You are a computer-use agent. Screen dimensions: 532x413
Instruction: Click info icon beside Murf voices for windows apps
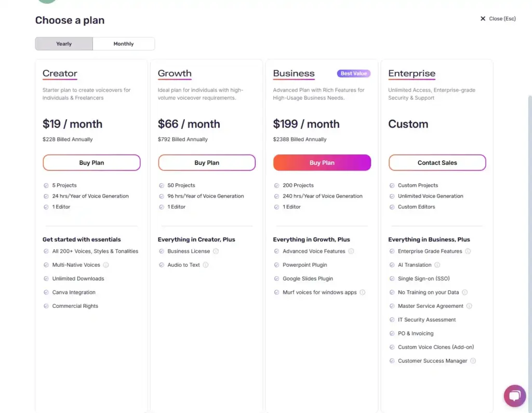pyautogui.click(x=363, y=292)
